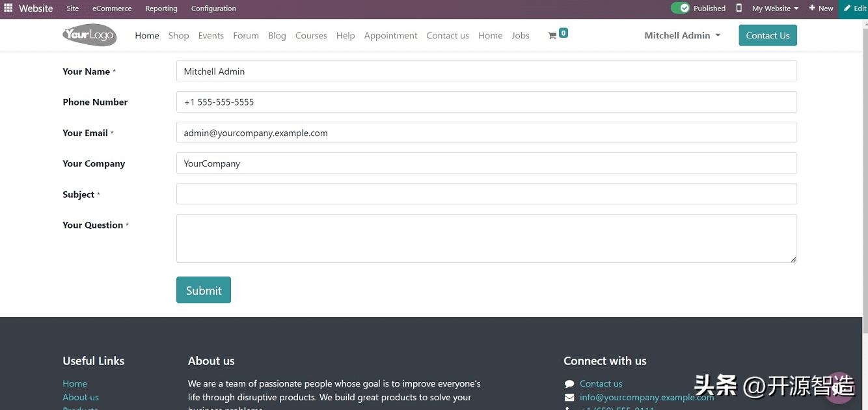Click the Website app title
Screen dimensions: 868x410
click(x=36, y=8)
